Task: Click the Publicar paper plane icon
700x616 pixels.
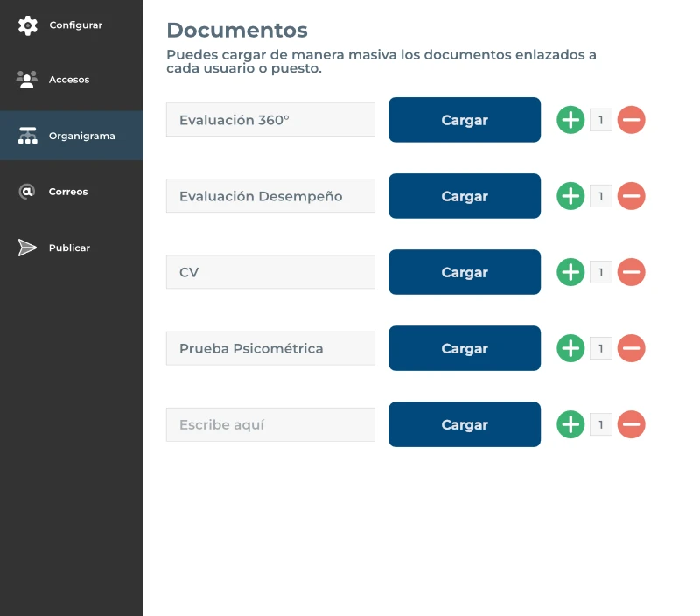Action: (27, 248)
